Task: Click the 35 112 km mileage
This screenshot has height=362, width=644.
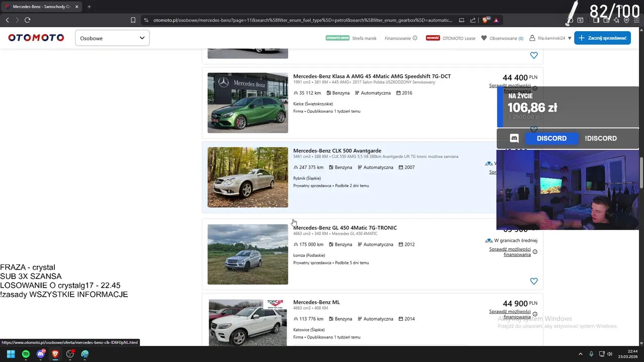Action: click(x=310, y=93)
